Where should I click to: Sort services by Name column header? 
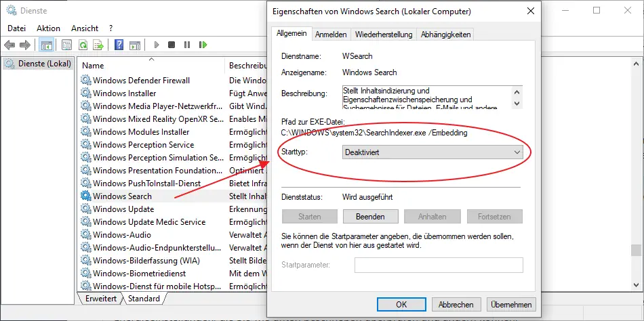[x=153, y=65]
